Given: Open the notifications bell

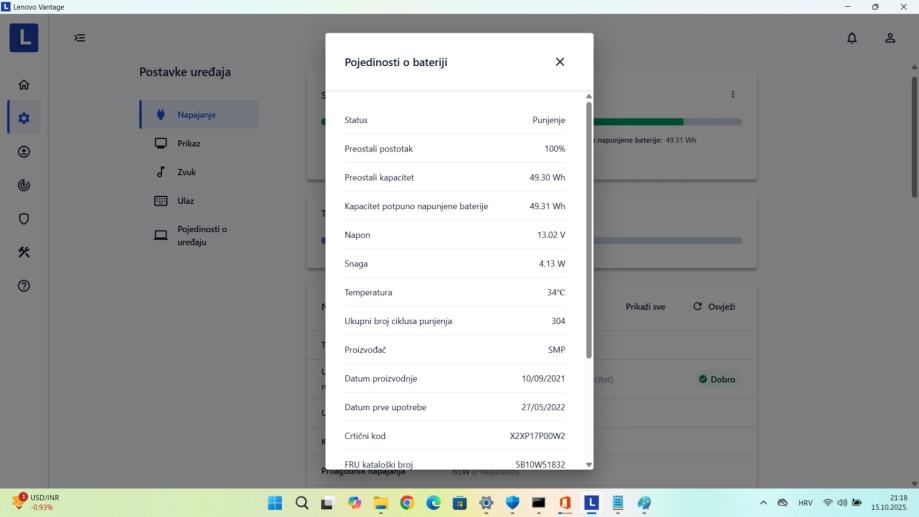Looking at the screenshot, I should pyautogui.click(x=852, y=38).
